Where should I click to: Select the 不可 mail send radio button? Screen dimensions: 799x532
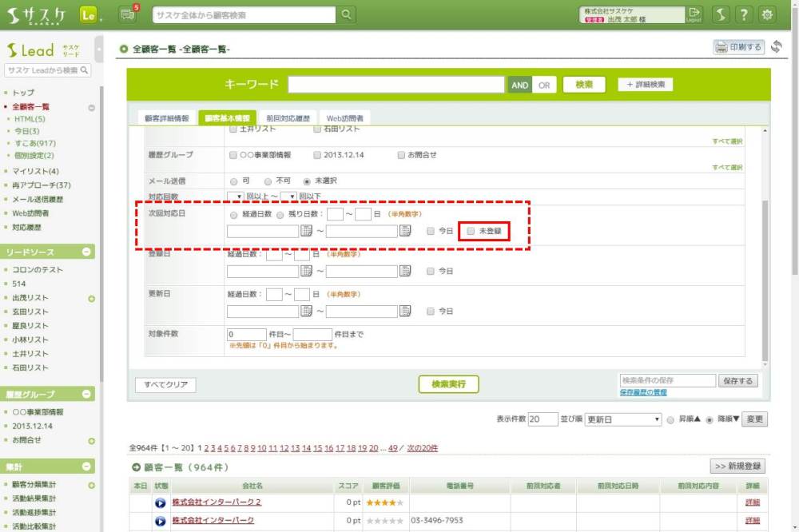click(268, 181)
